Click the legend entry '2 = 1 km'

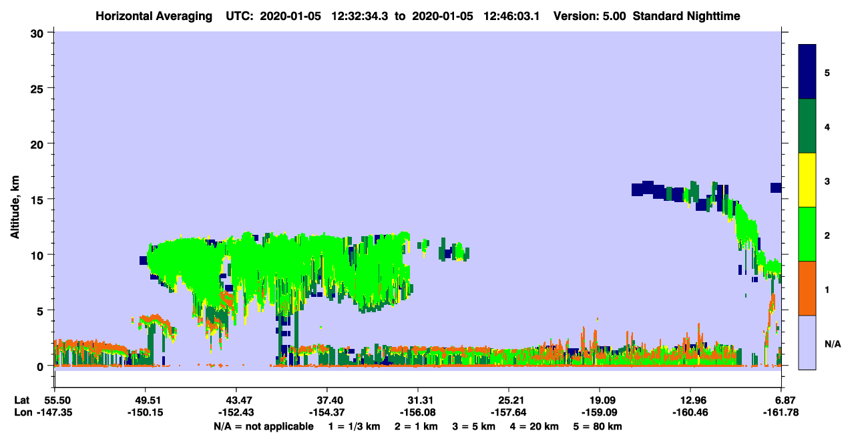(416, 426)
